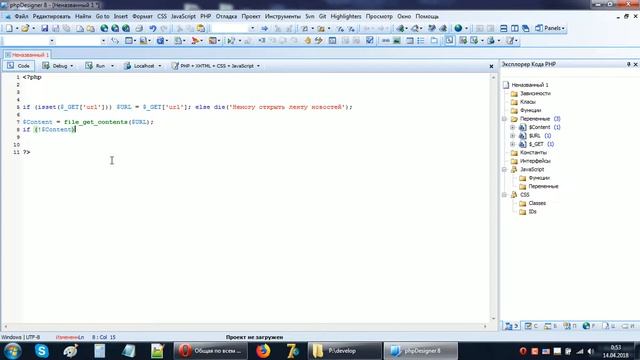Select the Неназванный 1 document tab

click(x=27, y=55)
